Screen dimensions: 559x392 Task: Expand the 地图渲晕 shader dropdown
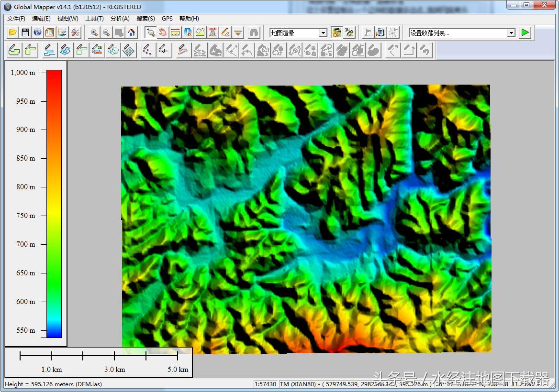(323, 33)
